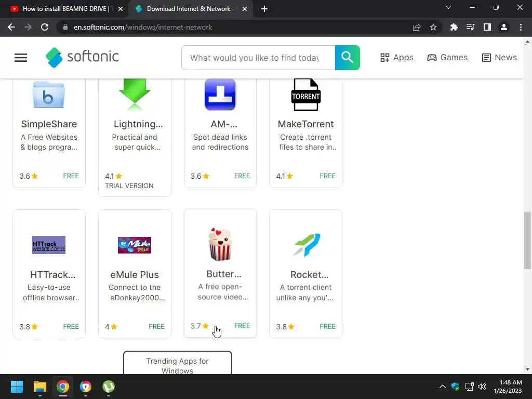Click the AM- blue download icon

click(x=220, y=95)
